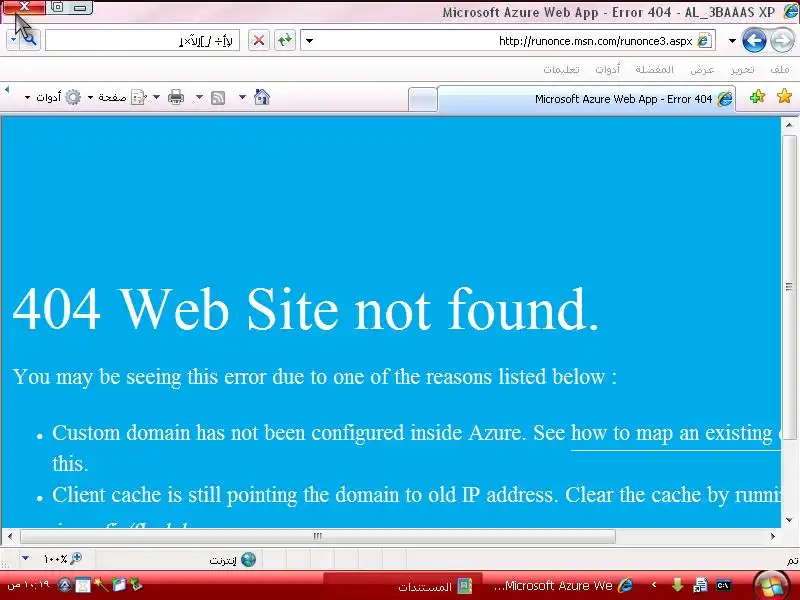The height and width of the screenshot is (600, 800).
Task: Click the Add to Favorites plus-star icon
Action: [x=758, y=96]
